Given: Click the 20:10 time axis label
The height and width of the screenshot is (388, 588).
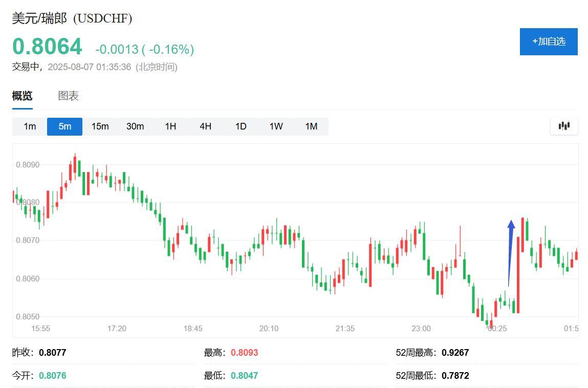Looking at the screenshot, I should coord(269,329).
